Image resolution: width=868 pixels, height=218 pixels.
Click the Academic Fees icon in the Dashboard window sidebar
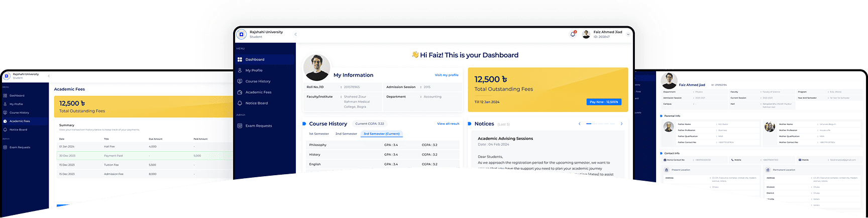240,92
